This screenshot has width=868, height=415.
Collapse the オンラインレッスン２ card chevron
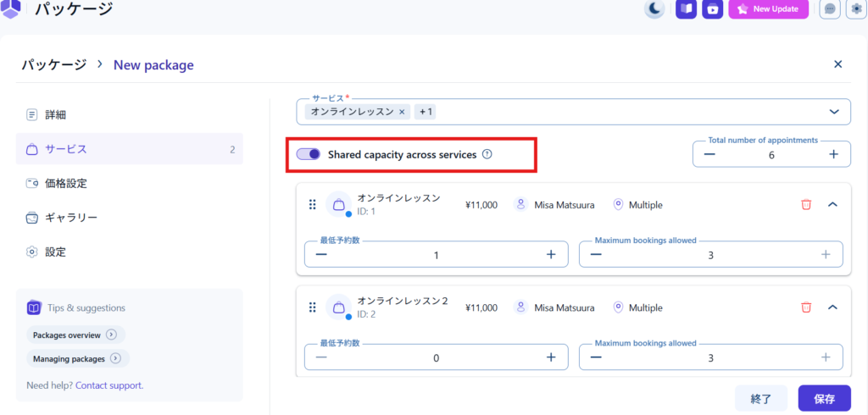tap(832, 307)
